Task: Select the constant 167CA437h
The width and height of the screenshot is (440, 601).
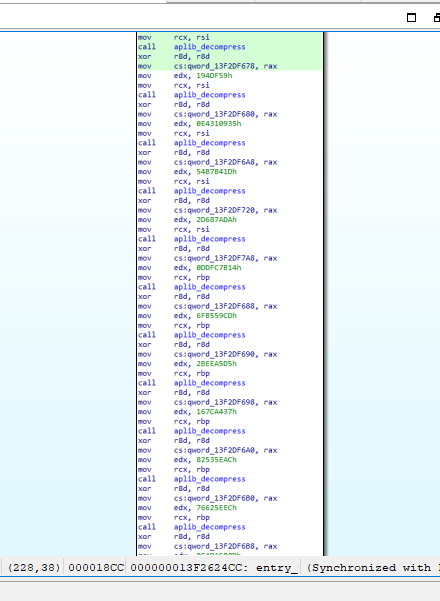Action: click(x=217, y=412)
